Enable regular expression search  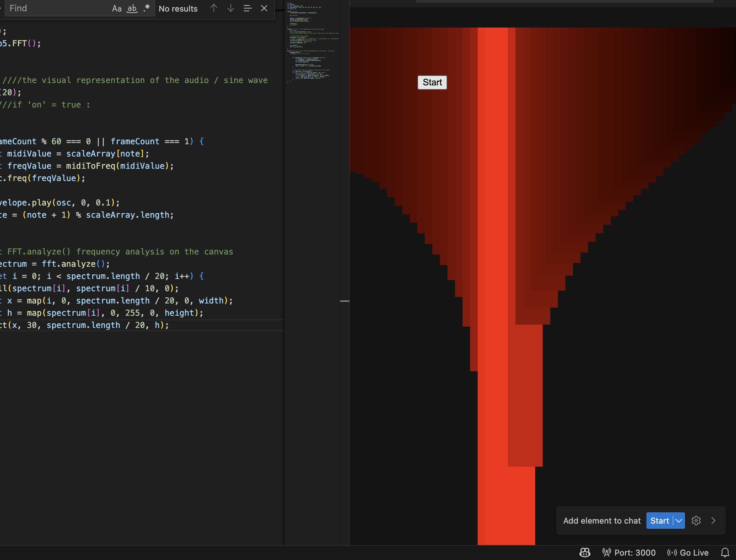[x=147, y=8]
